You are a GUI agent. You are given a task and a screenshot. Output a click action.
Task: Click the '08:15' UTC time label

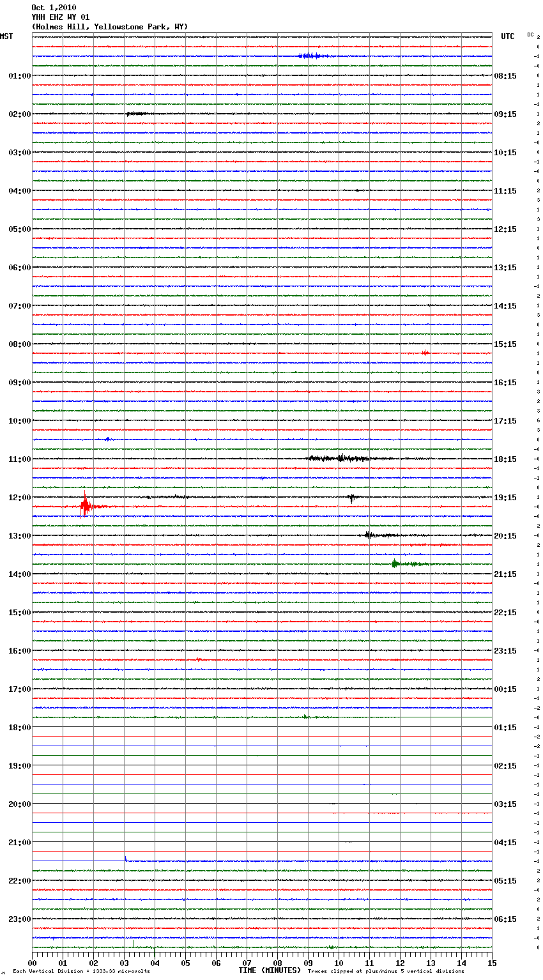tap(505, 76)
